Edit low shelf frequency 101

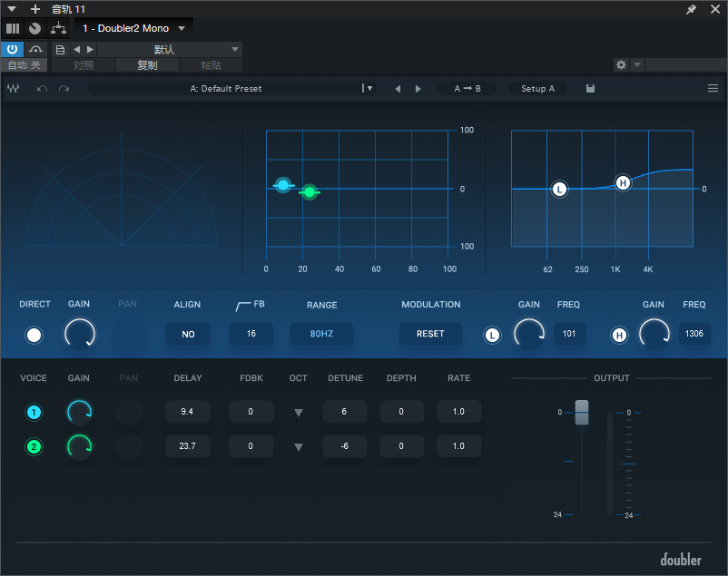(569, 334)
